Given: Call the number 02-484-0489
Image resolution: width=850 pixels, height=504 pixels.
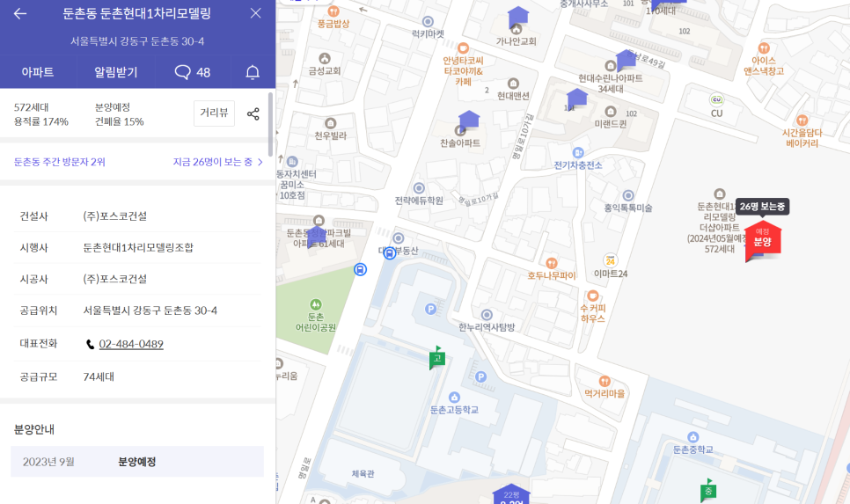Looking at the screenshot, I should point(131,344).
